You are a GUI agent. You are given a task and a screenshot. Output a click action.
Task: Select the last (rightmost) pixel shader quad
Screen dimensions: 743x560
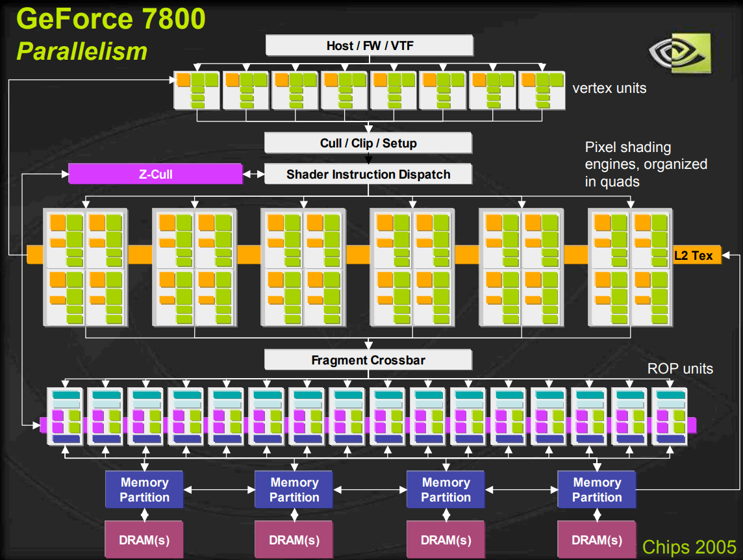click(631, 268)
